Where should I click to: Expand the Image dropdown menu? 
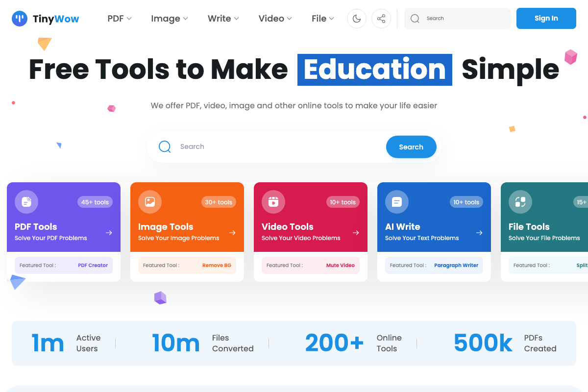tap(170, 19)
